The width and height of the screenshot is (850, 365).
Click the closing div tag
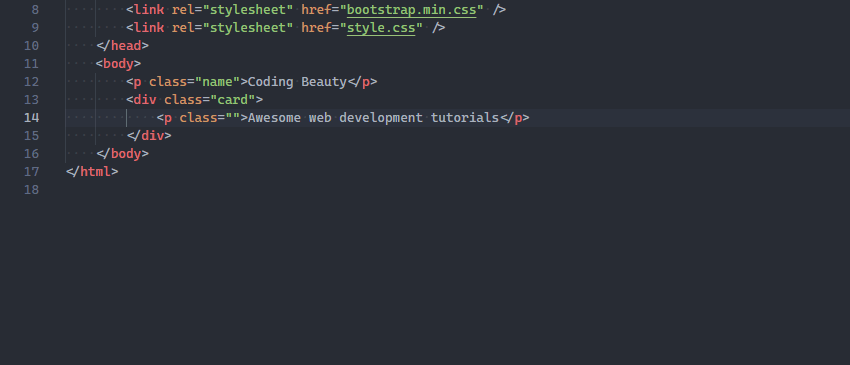tap(149, 136)
